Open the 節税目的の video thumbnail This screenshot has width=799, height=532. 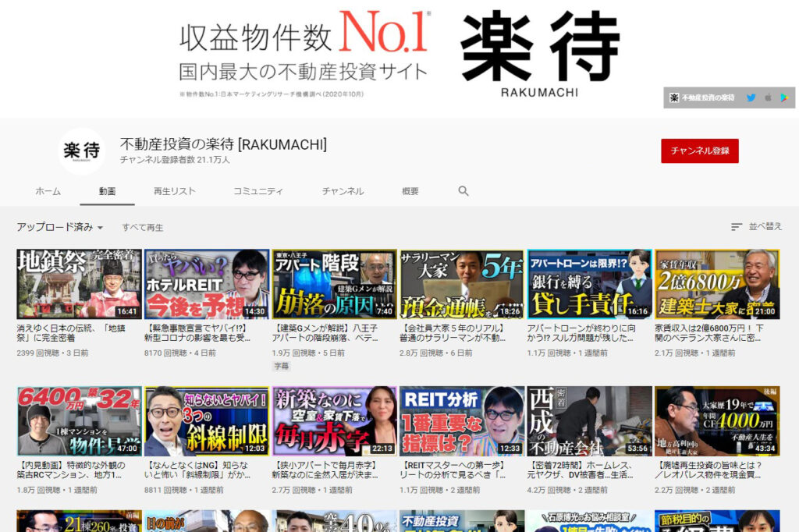[717, 521]
